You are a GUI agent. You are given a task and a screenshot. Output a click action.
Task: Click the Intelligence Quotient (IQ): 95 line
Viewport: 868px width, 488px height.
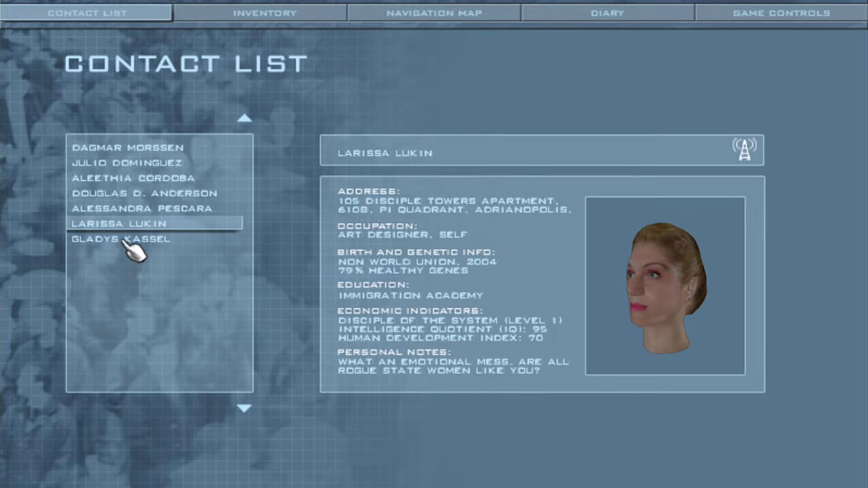[x=443, y=329]
